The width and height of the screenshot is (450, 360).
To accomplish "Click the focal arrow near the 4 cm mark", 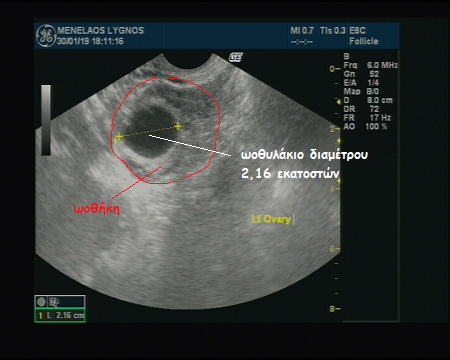I will tap(338, 181).
